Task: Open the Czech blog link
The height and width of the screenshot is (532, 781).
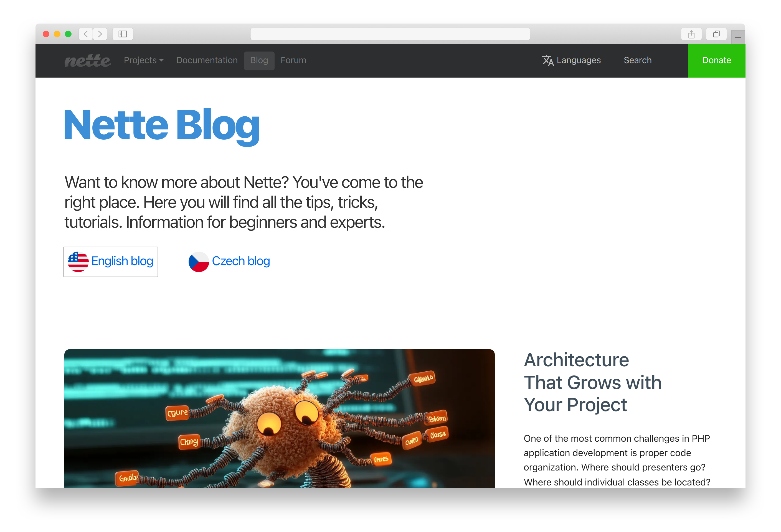Action: 229,262
